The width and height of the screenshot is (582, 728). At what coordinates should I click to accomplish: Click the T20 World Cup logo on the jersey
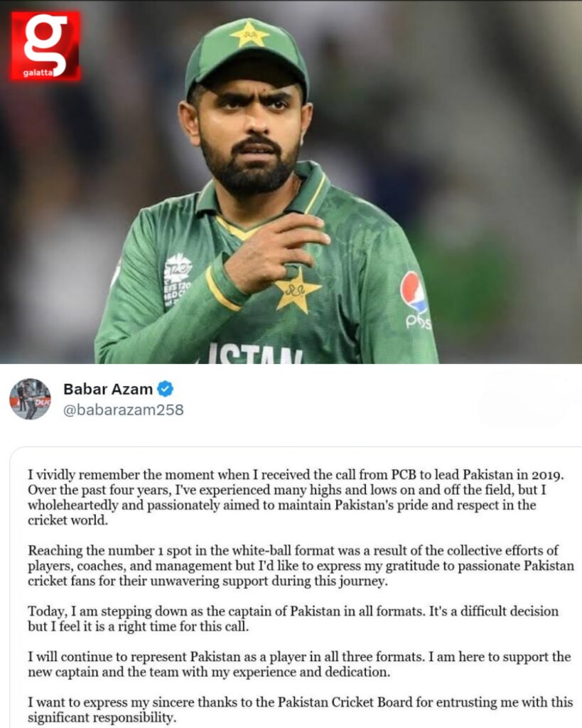[177, 279]
